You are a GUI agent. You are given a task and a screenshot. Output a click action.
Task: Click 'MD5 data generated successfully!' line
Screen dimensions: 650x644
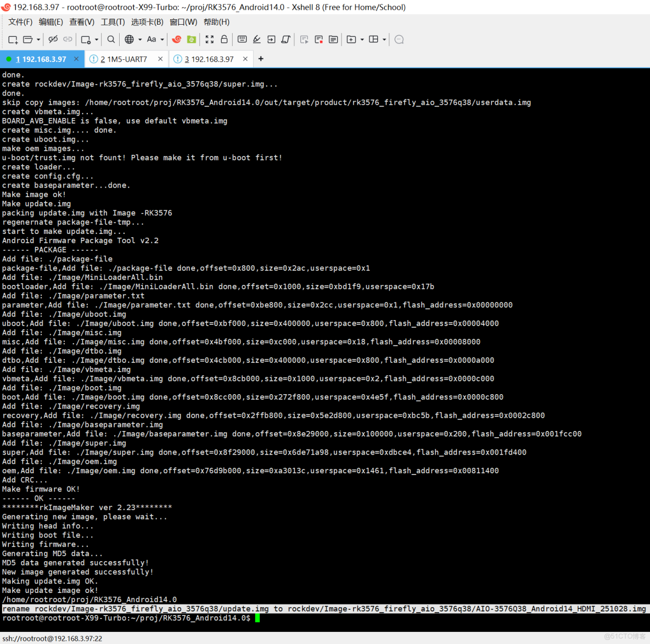click(x=75, y=563)
